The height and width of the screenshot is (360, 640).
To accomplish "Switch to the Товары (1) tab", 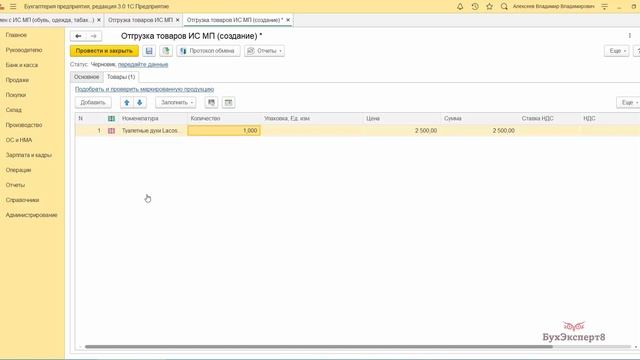I will click(x=121, y=77).
